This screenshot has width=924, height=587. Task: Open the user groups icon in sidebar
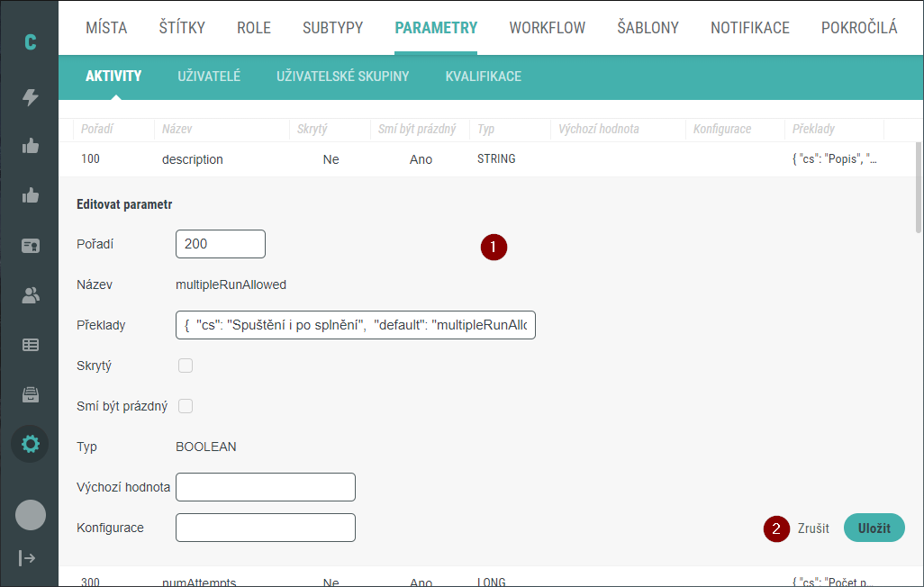(x=30, y=294)
